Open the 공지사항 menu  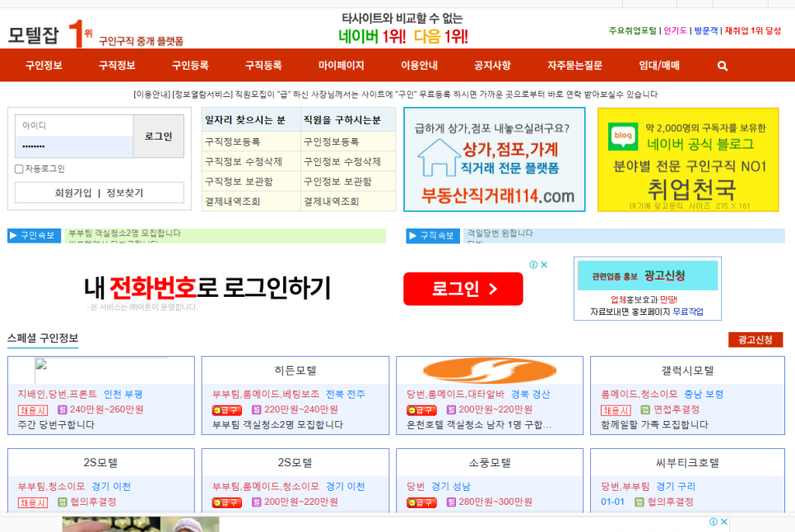pyautogui.click(x=492, y=65)
